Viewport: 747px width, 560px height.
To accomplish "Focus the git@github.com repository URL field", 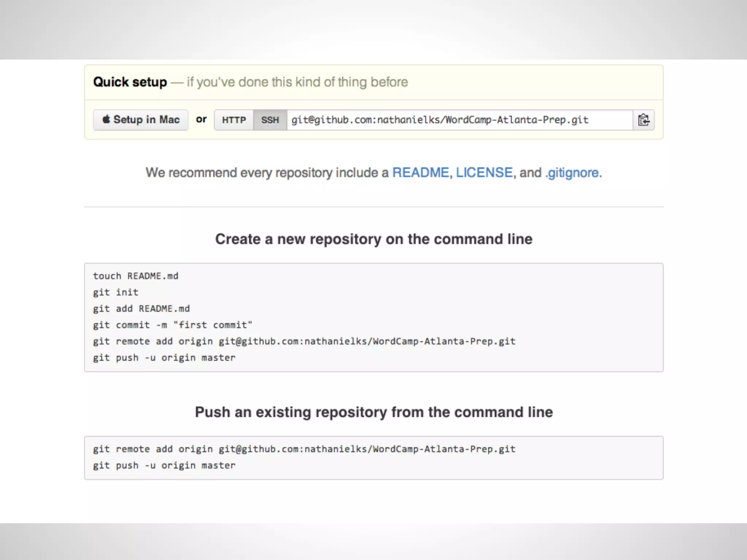I will (x=460, y=120).
